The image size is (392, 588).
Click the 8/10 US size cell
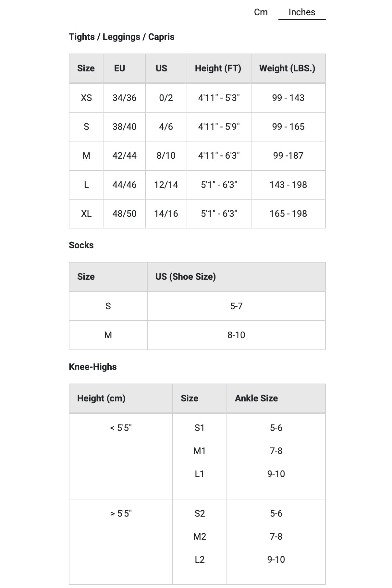[x=166, y=156]
